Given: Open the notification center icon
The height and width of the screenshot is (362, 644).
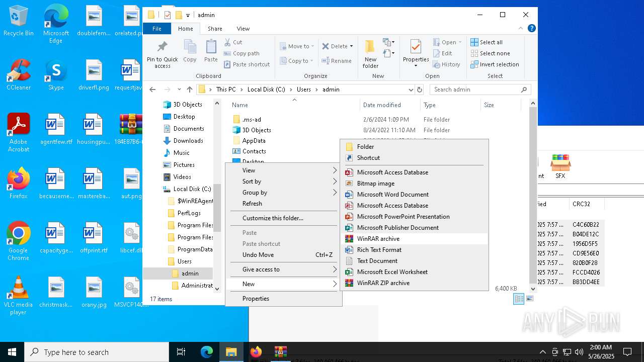Looking at the screenshot, I should [627, 352].
